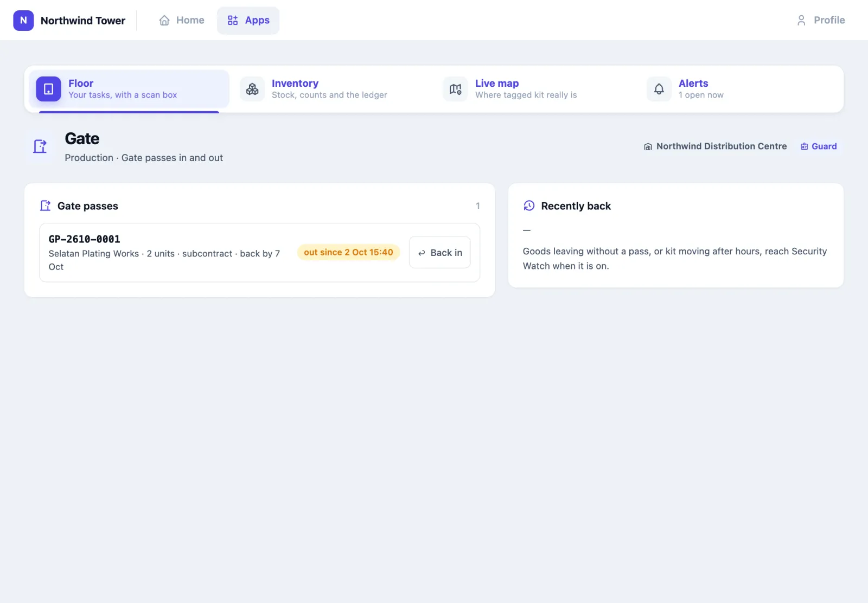Click the warehouse icon next to Northwind Distribution Centre
This screenshot has height=603, width=868.
648,146
